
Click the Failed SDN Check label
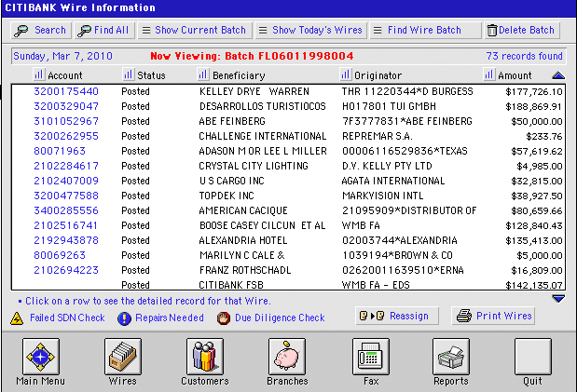click(67, 318)
